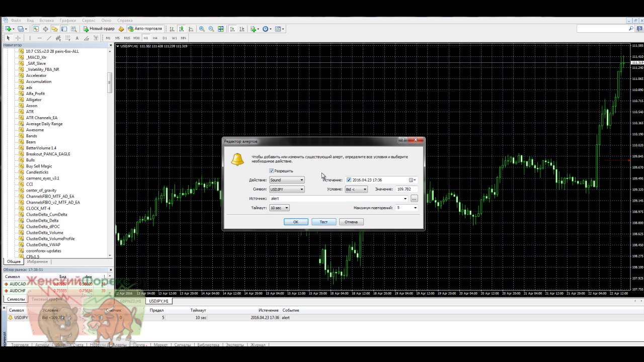
Task: Open the Periods clock toolbar icon
Action: pyautogui.click(x=266, y=29)
